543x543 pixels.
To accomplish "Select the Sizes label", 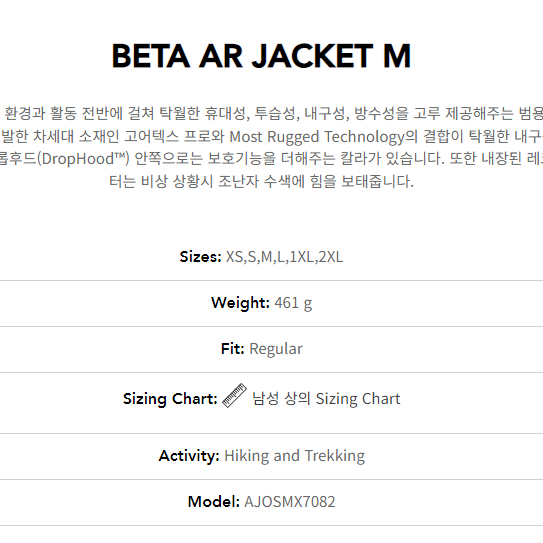I will (201, 257).
